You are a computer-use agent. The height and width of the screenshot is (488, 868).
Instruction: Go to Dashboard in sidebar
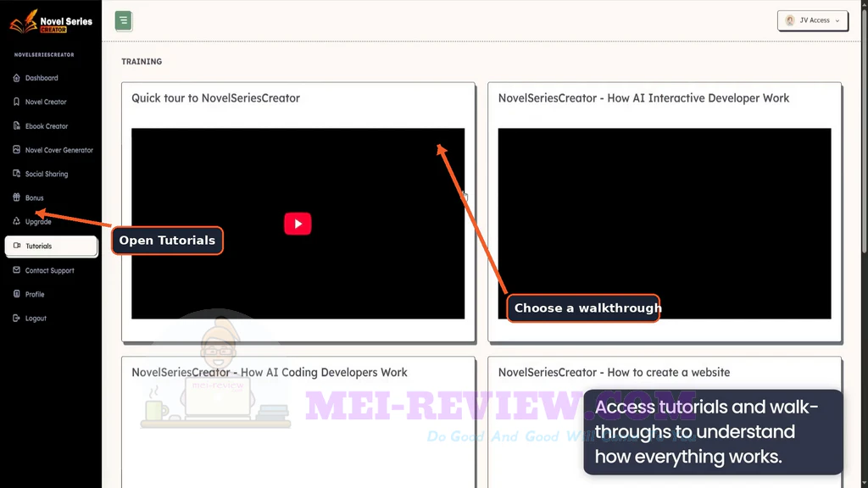coord(42,78)
